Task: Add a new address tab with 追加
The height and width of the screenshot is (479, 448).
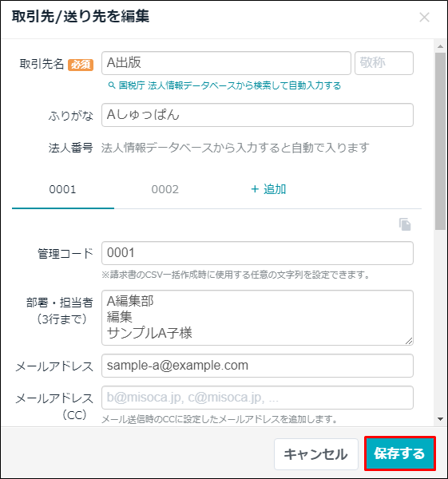Action: click(268, 189)
